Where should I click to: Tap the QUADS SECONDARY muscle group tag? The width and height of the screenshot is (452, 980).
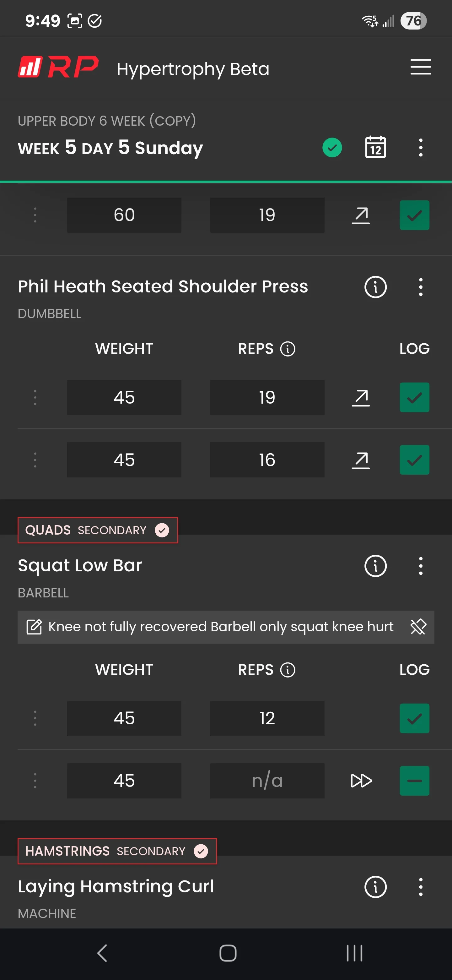(x=98, y=530)
